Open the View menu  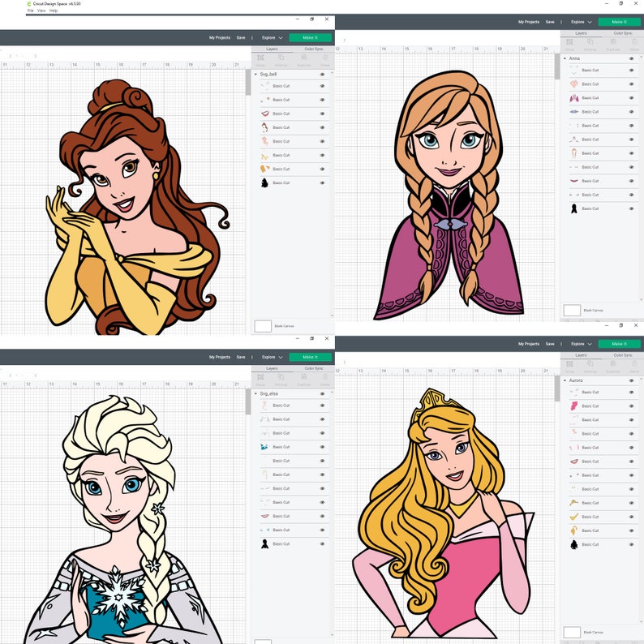click(41, 11)
